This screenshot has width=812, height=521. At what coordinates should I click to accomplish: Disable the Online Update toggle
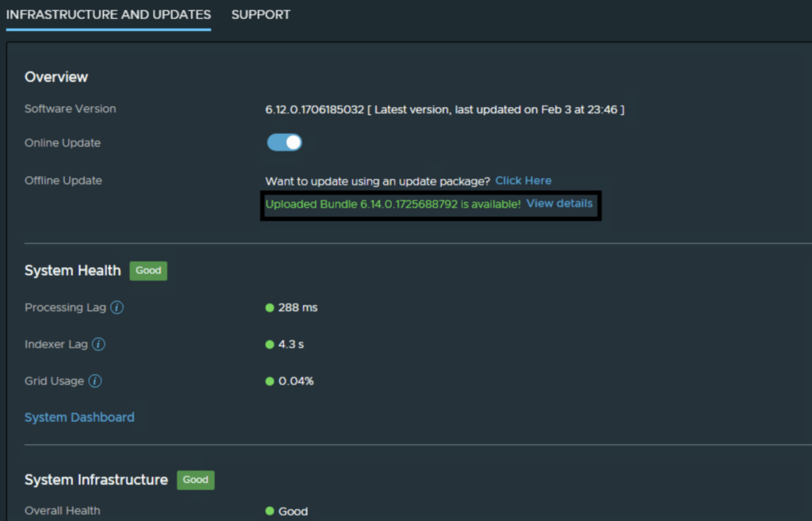pyautogui.click(x=285, y=143)
